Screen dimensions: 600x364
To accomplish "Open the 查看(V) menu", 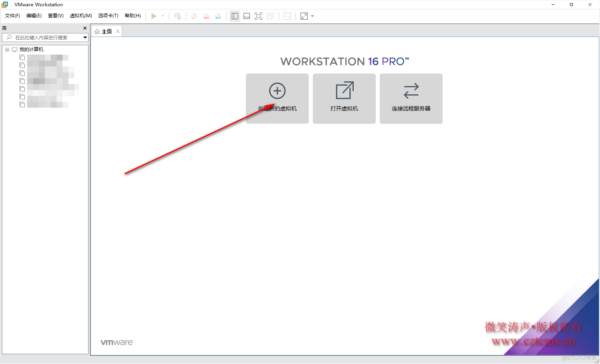I will pos(55,16).
